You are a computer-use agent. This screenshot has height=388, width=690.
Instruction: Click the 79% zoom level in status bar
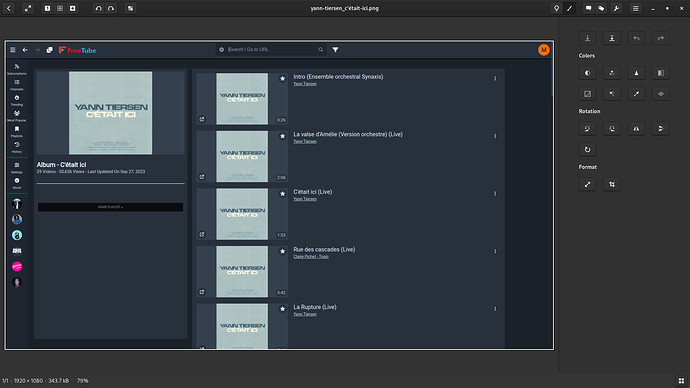pyautogui.click(x=83, y=381)
